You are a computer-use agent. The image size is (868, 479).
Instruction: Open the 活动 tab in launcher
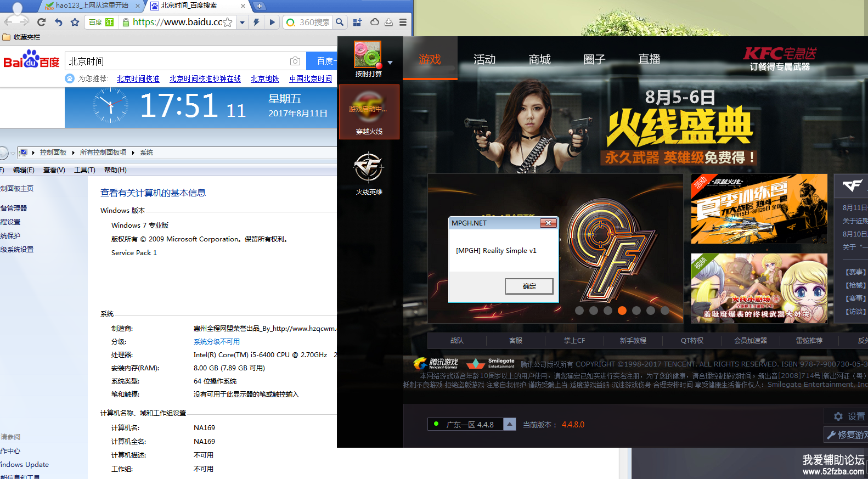click(x=484, y=59)
